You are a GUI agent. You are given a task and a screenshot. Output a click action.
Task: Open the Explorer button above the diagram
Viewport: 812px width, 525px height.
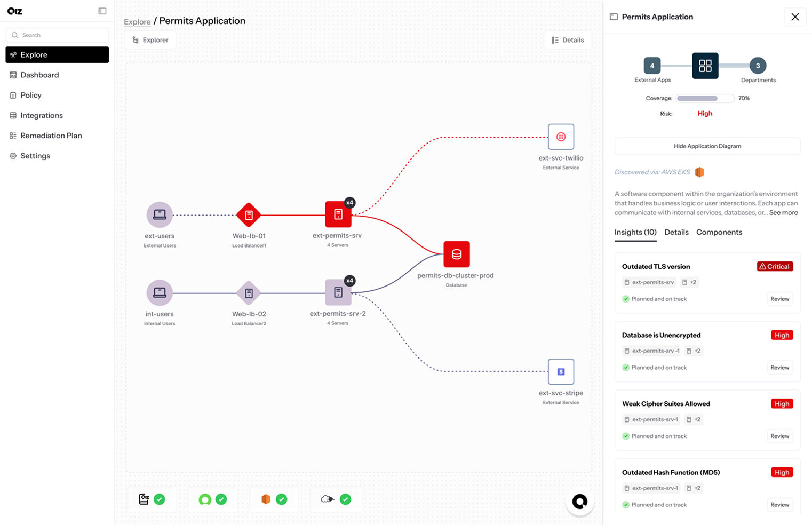pyautogui.click(x=150, y=40)
